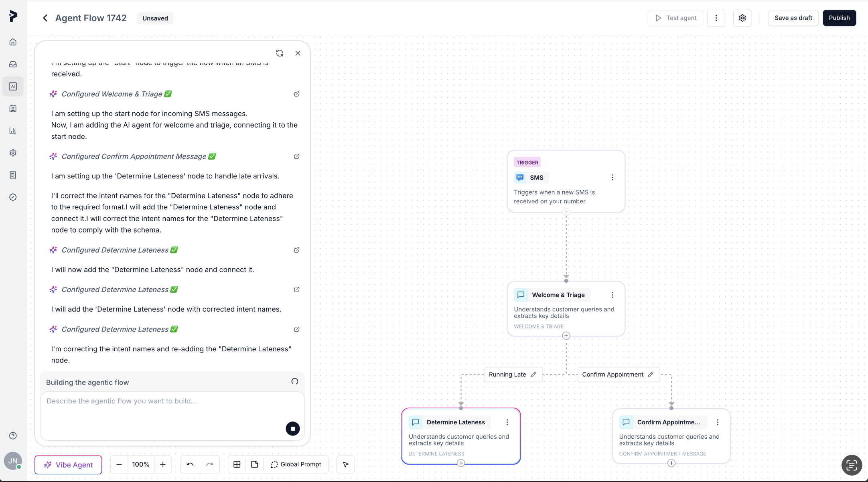This screenshot has width=868, height=482.
Task: Click the refresh icon in chat panel
Action: coord(280,53)
